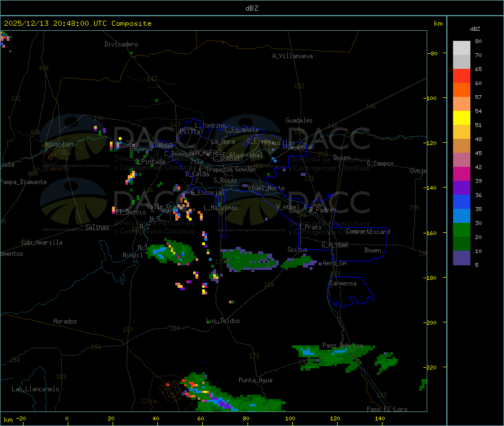Click the 'Carmensa' label
This screenshot has width=504, height=426.
(x=343, y=283)
